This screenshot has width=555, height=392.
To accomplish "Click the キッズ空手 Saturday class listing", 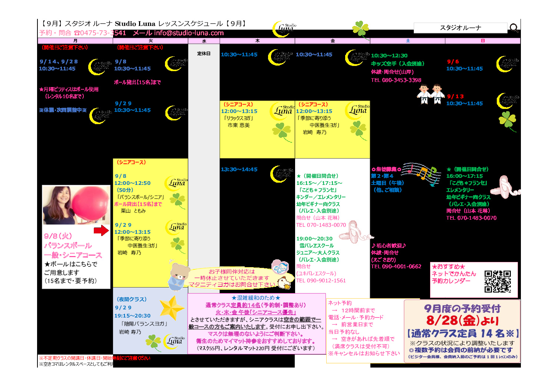I will [x=398, y=64].
